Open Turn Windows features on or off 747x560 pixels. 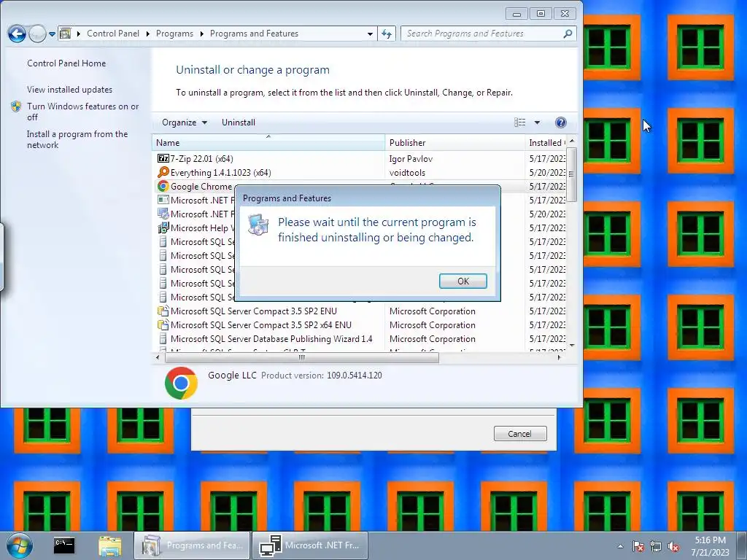click(x=82, y=112)
